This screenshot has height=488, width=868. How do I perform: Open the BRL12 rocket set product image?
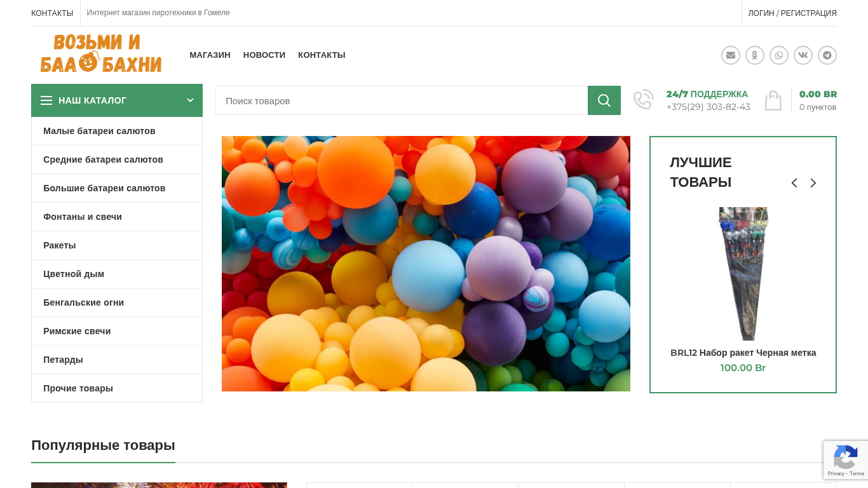[x=743, y=274]
